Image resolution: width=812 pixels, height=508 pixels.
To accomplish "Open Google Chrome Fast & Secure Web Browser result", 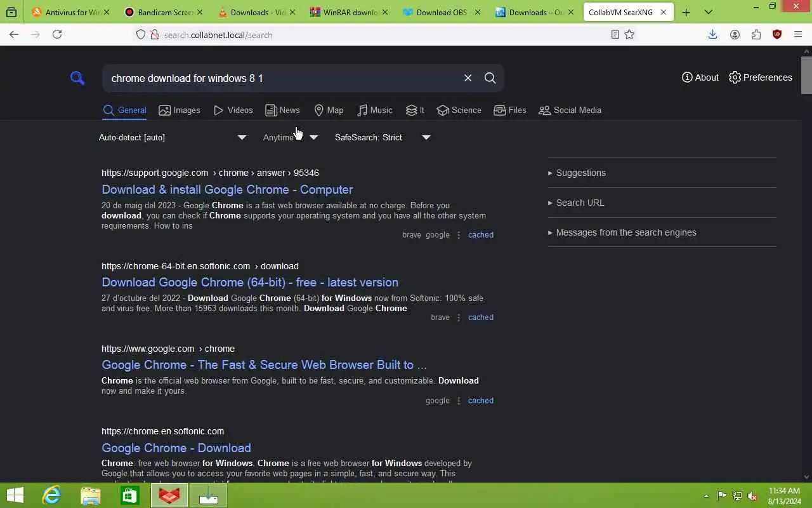I will click(264, 364).
